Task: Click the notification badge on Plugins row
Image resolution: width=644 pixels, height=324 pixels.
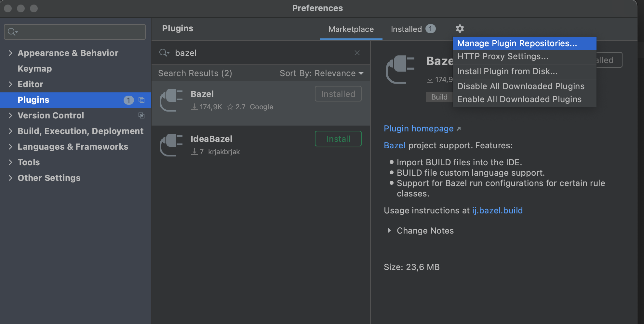Action: (128, 100)
